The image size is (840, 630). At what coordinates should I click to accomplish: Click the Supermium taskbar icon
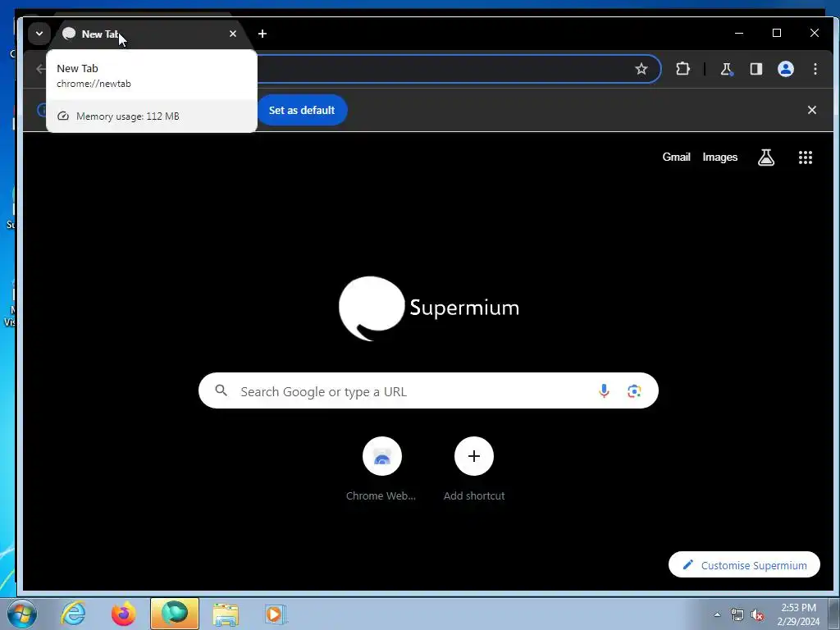click(175, 614)
